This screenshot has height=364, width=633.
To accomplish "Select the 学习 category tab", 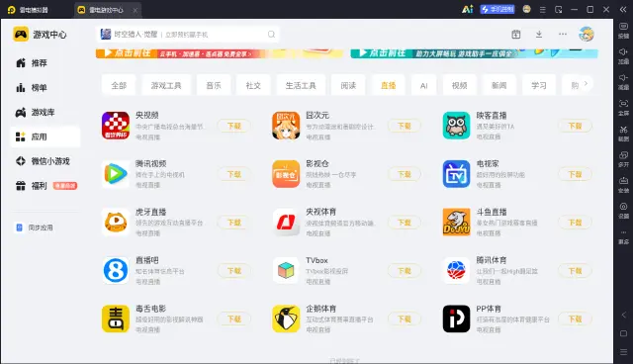I will click(x=538, y=85).
